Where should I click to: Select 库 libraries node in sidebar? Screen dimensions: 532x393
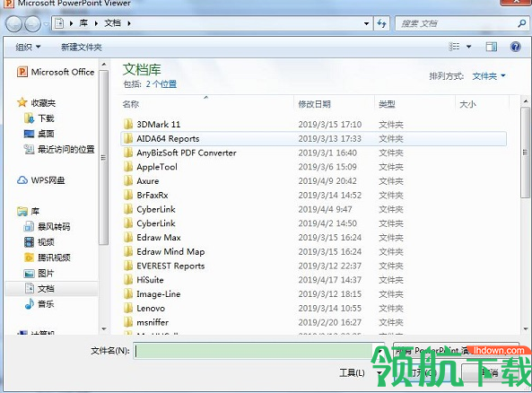pos(28,212)
